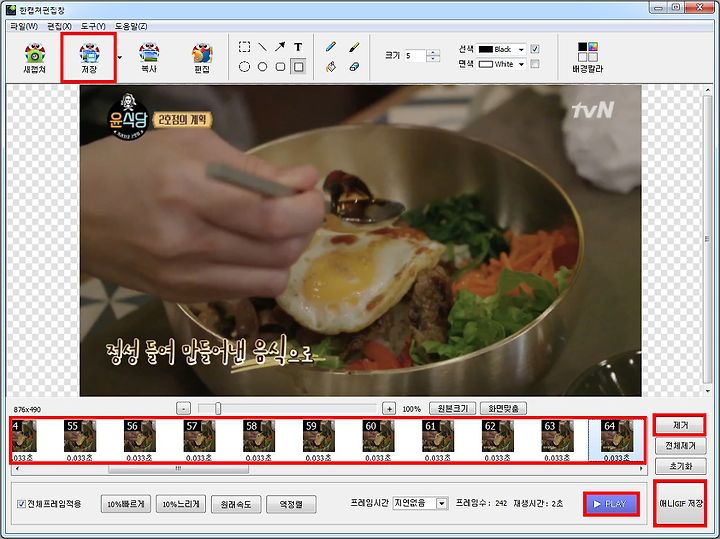
Task: Select the rounded rectangle tool
Action: click(x=280, y=67)
